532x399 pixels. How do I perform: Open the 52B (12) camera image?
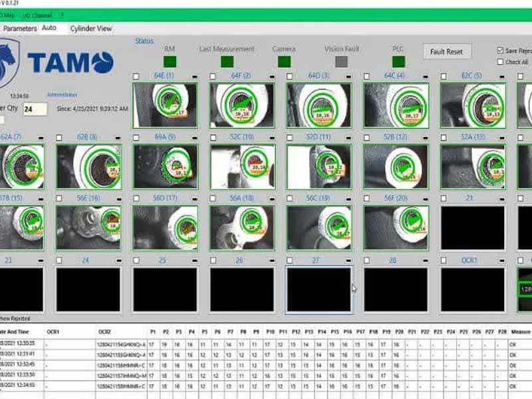(x=396, y=167)
